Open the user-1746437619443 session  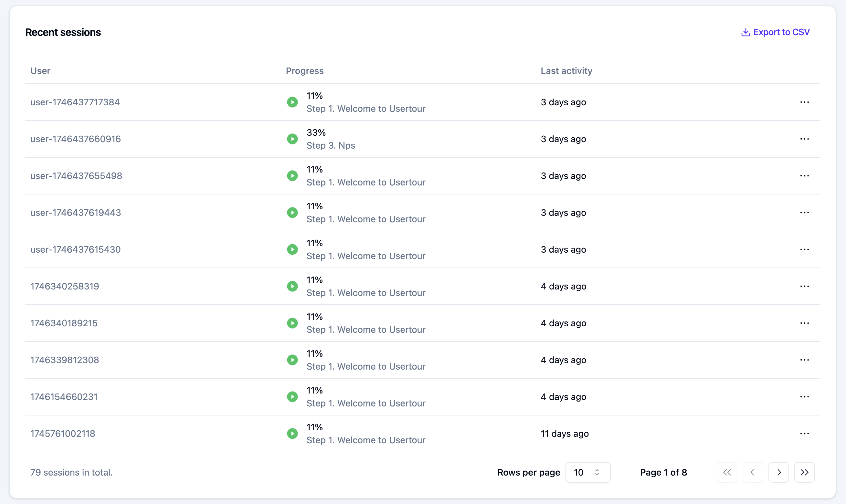(75, 213)
